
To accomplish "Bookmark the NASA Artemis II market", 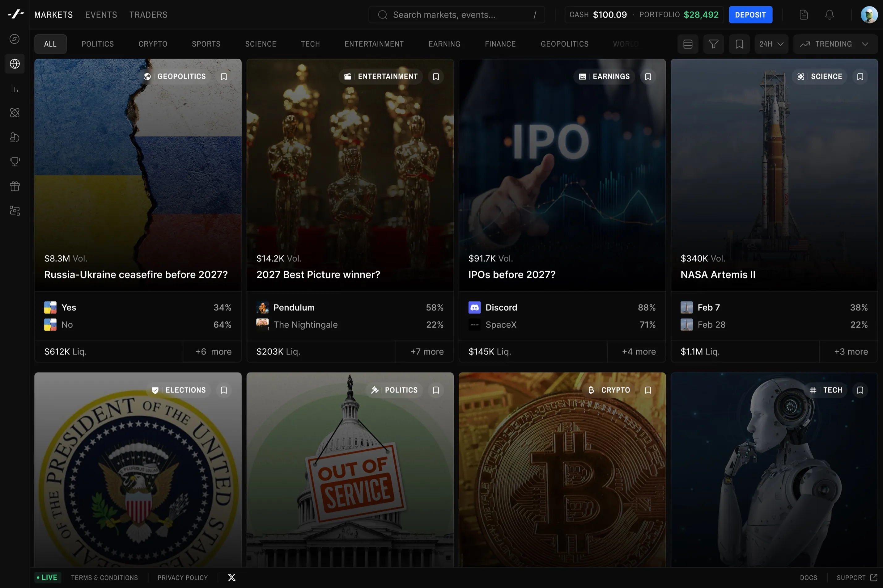I will (860, 77).
